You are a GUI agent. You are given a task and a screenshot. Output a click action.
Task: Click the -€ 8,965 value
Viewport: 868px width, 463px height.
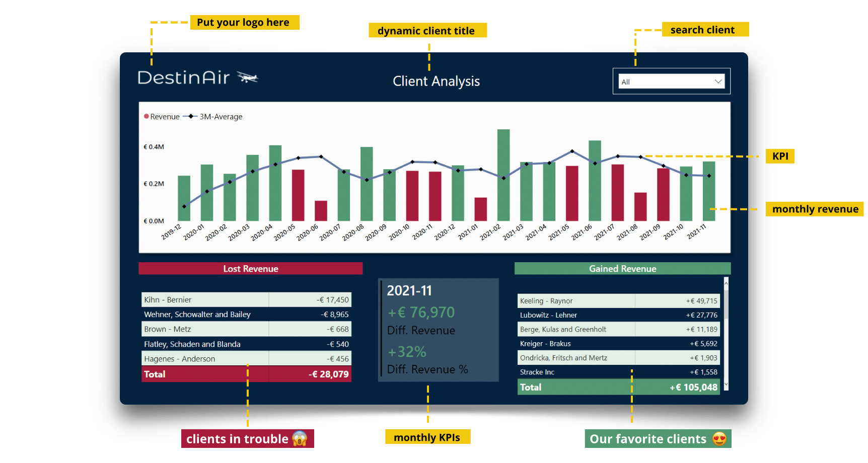(x=335, y=315)
